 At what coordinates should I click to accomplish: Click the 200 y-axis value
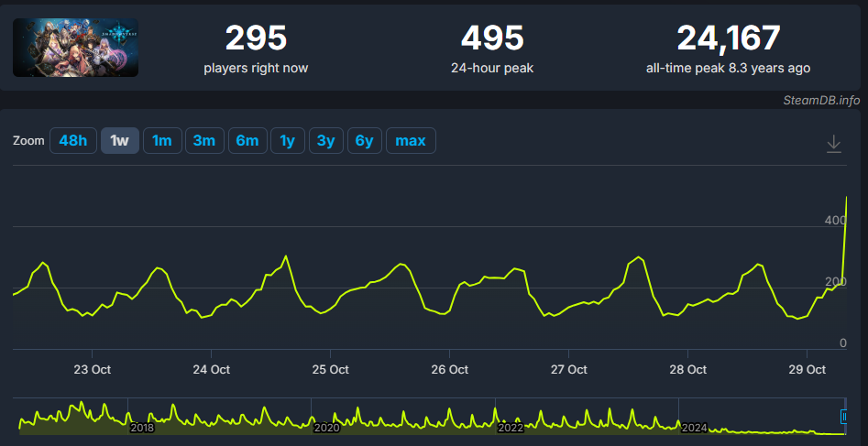click(x=835, y=282)
